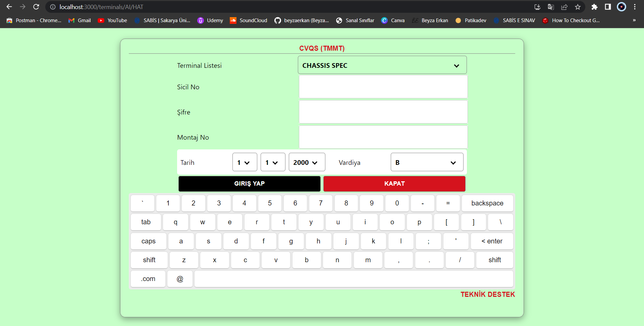Click the @ key
The image size is (644, 326).
click(180, 279)
